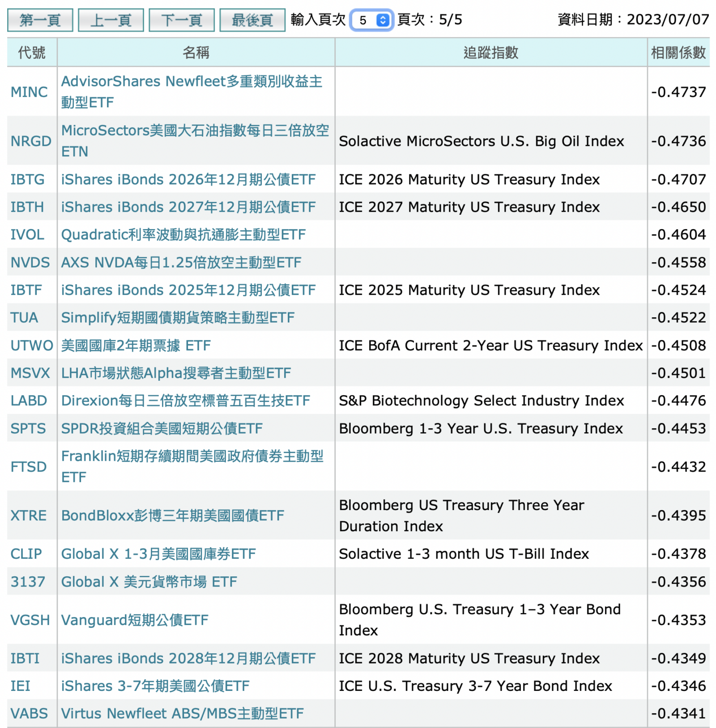Open the MINC ticker link

29,92
